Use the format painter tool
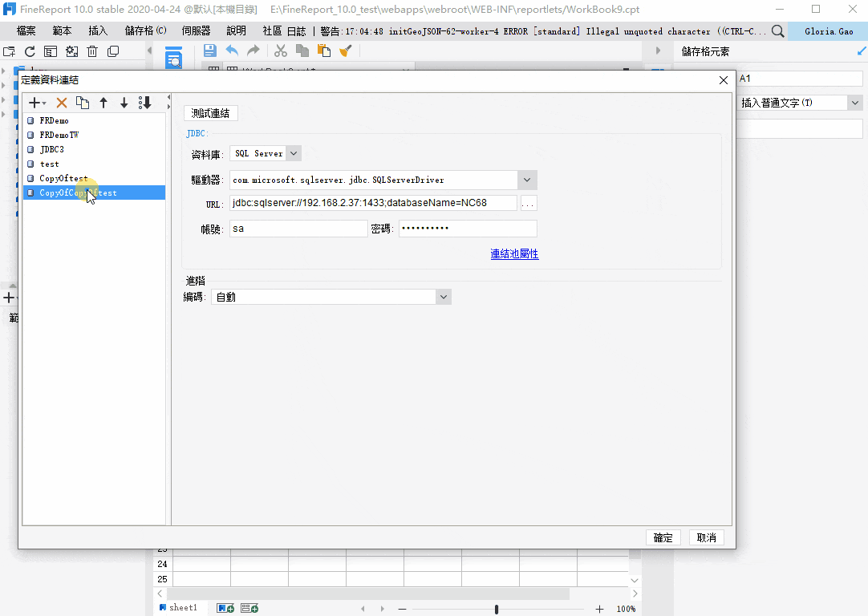 (345, 51)
